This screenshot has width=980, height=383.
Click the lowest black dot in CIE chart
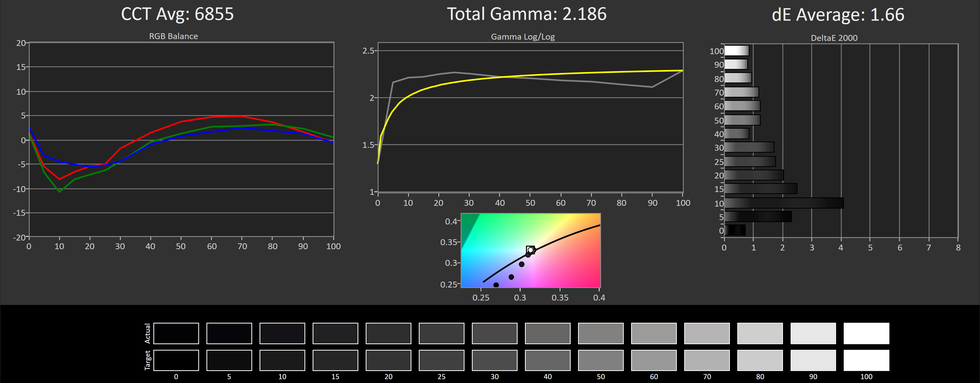(496, 285)
